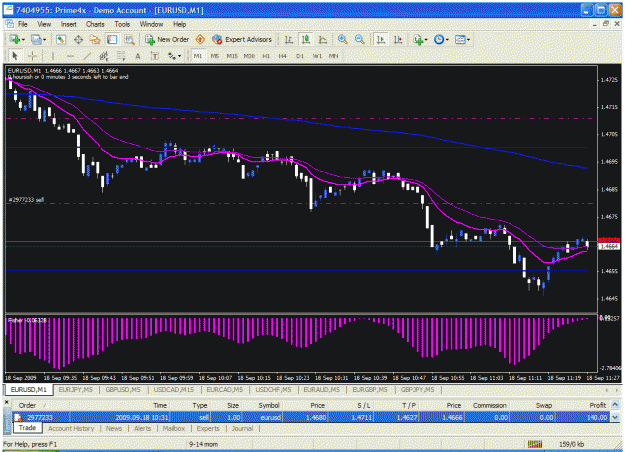Screen dimensions: 625x452
Task: Switch chart to Bar chart style
Action: [289, 39]
